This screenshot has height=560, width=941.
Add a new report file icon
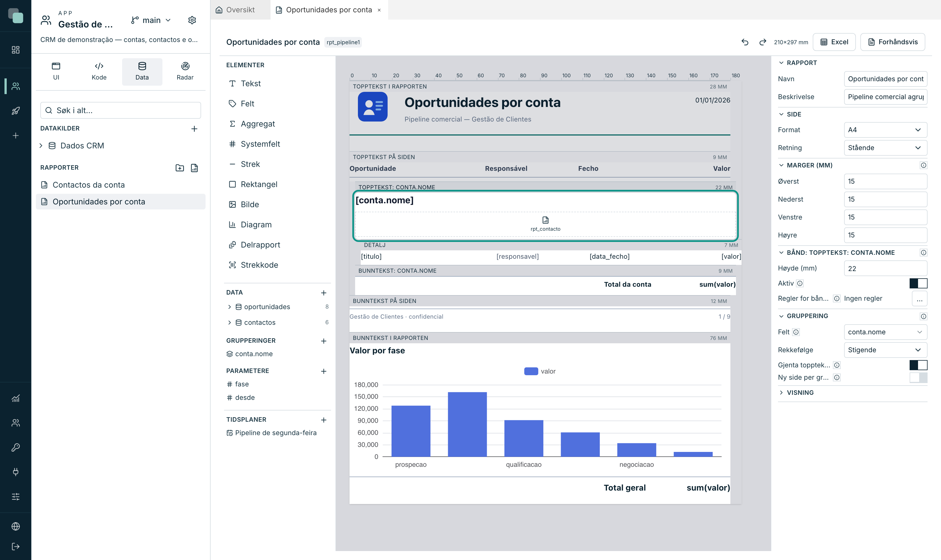[194, 168]
